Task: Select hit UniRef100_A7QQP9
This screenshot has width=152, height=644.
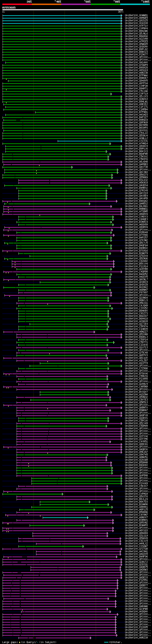Action: pos(136,65)
